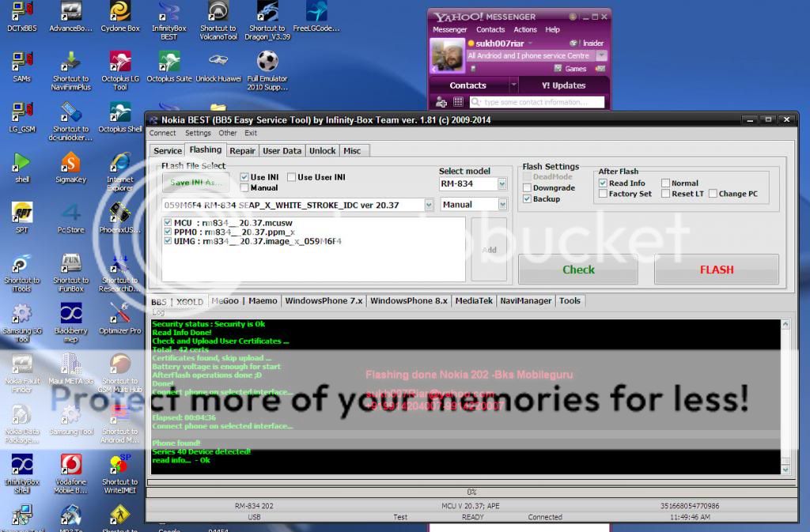The height and width of the screenshot is (532, 810).
Task: Click the green Check button
Action: click(x=578, y=270)
